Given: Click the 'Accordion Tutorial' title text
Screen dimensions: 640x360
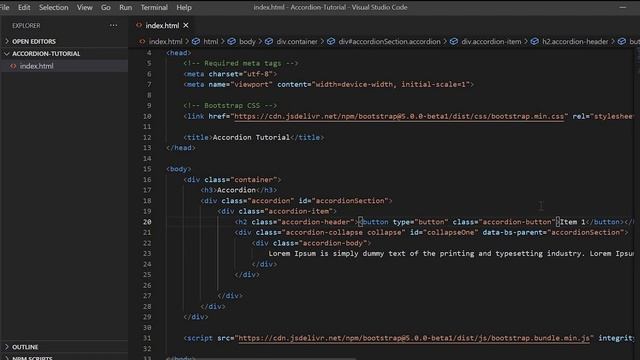Looking at the screenshot, I should click(251, 137).
